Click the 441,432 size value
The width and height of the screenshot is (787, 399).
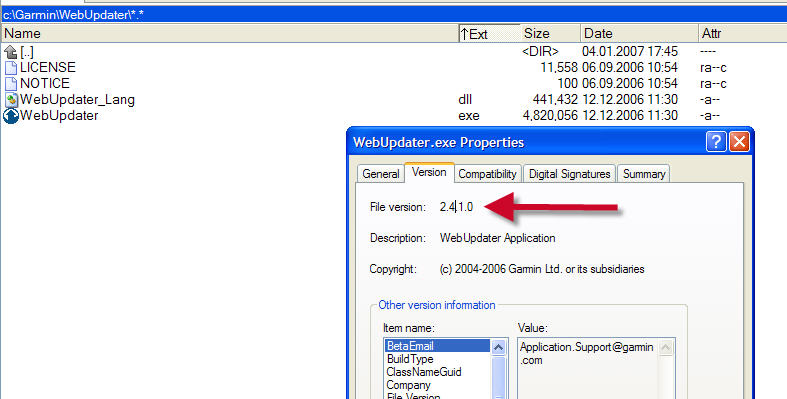tap(555, 99)
